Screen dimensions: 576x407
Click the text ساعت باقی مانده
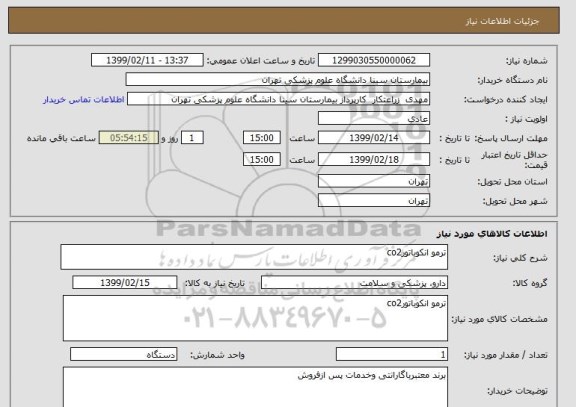tap(61, 138)
